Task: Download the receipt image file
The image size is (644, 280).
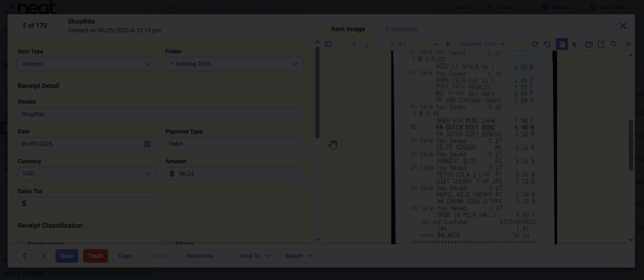Action: coord(589,44)
